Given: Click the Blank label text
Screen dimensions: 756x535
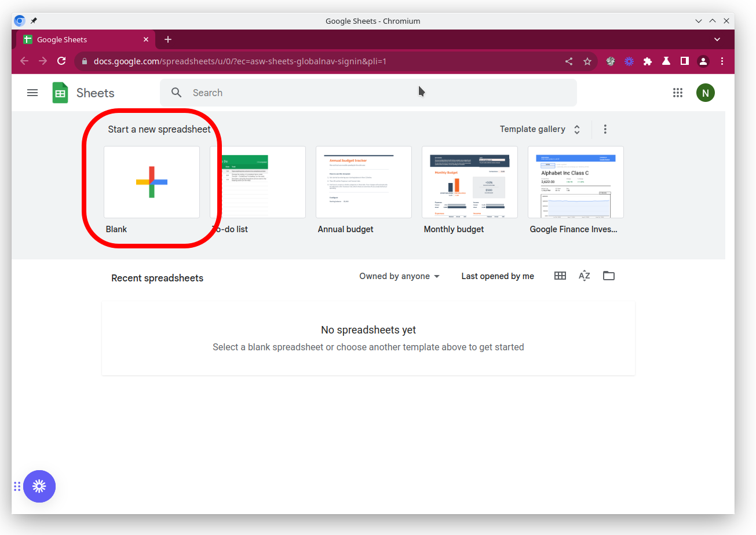Looking at the screenshot, I should (116, 229).
